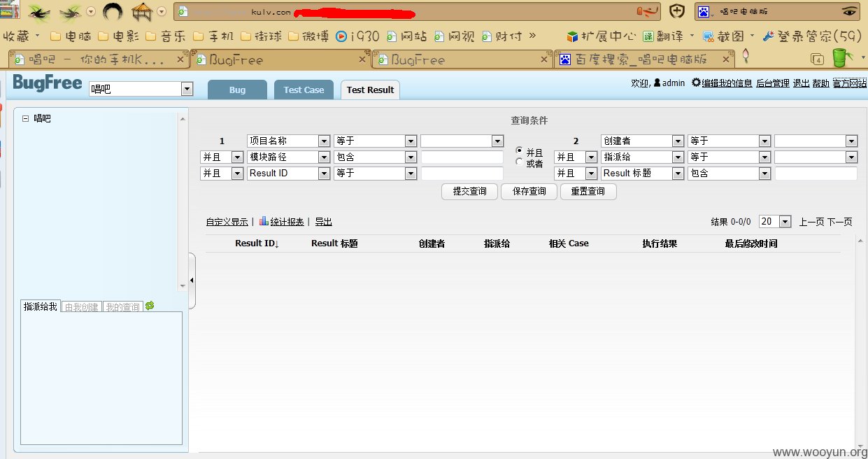Reload page with the black ring icon
This screenshot has width=868, height=459.
click(x=113, y=12)
